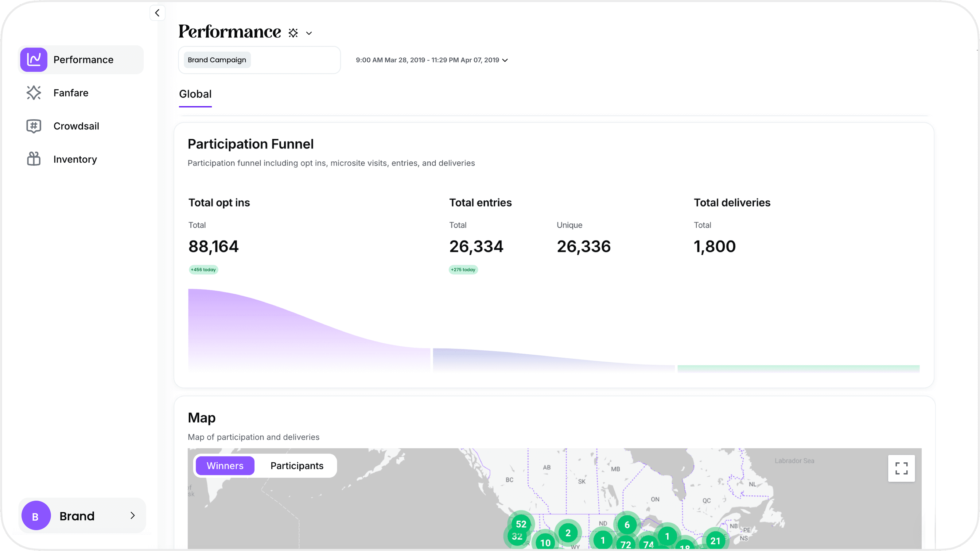
Task: Click the +456 today badge
Action: (x=203, y=270)
